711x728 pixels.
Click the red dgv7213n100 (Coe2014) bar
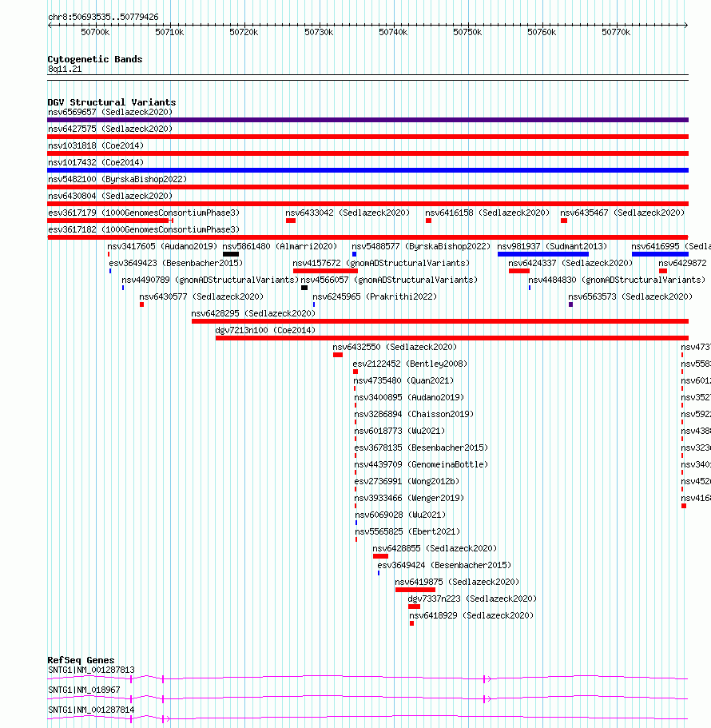pyautogui.click(x=452, y=337)
